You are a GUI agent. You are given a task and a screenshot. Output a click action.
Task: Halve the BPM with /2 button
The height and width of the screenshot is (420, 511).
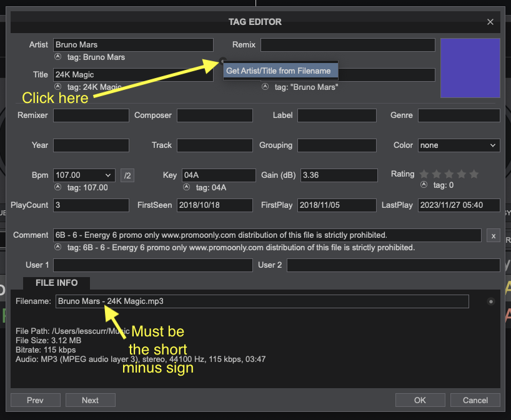[127, 175]
